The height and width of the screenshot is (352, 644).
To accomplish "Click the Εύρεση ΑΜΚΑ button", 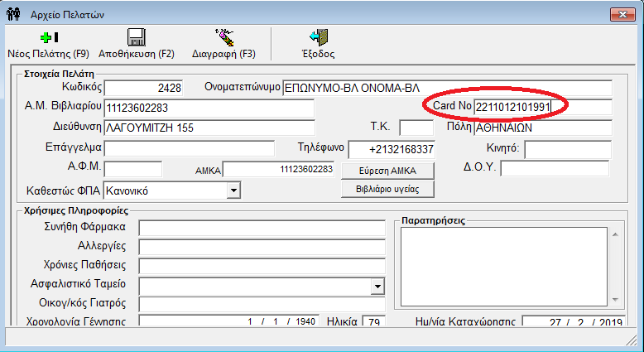I will pos(387,171).
